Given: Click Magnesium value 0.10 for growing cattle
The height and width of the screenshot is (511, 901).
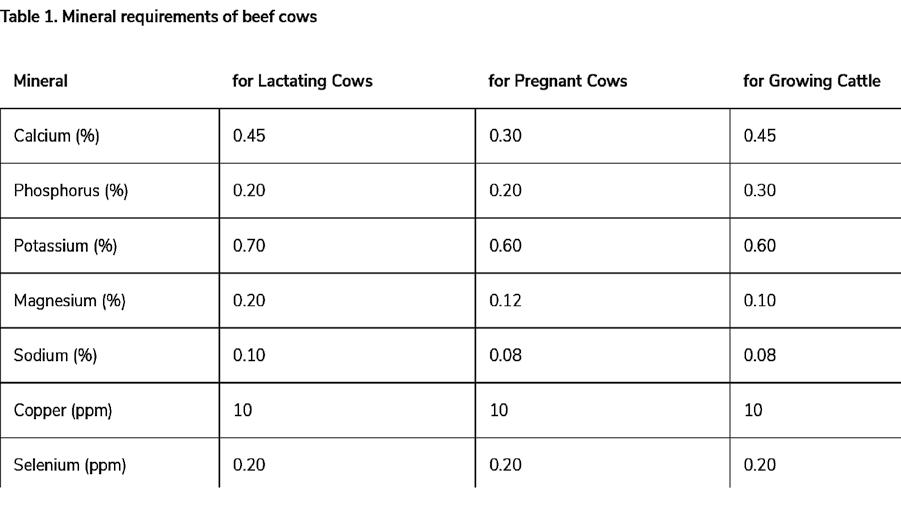Looking at the screenshot, I should click(x=760, y=301).
